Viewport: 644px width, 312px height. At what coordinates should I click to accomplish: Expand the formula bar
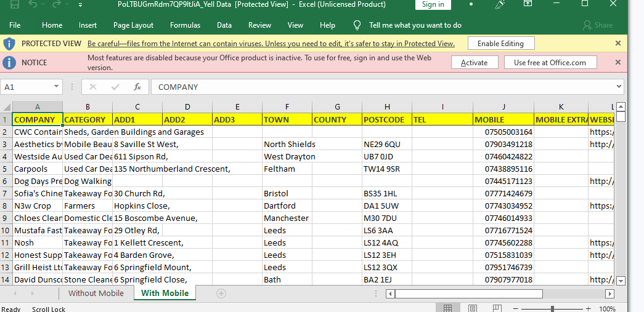tap(618, 87)
